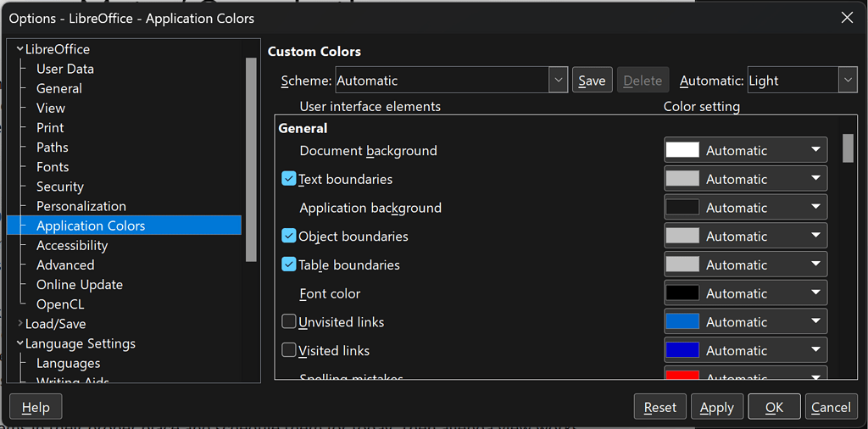Enable the Unvisited links checkbox
The width and height of the screenshot is (868, 429).
point(289,322)
